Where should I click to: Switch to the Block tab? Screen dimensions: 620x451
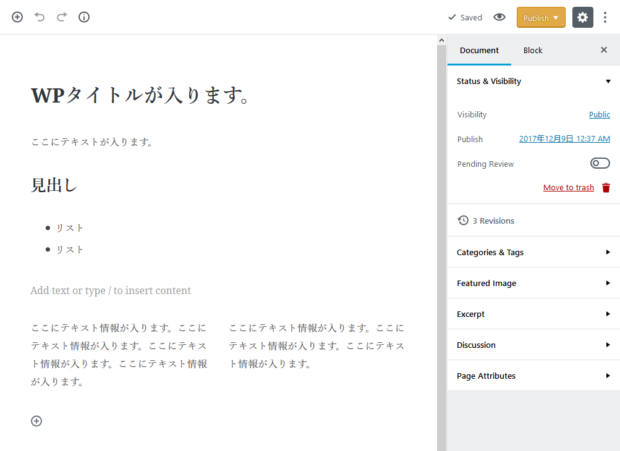tap(533, 50)
